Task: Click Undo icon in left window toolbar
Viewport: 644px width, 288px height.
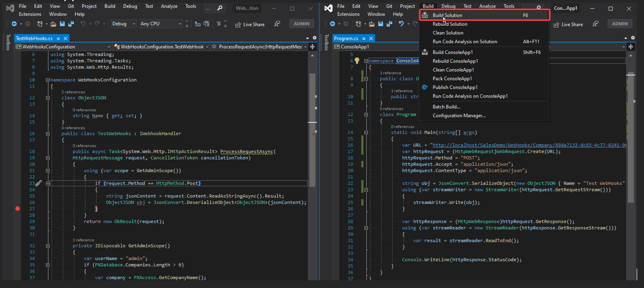Action: pos(83,24)
